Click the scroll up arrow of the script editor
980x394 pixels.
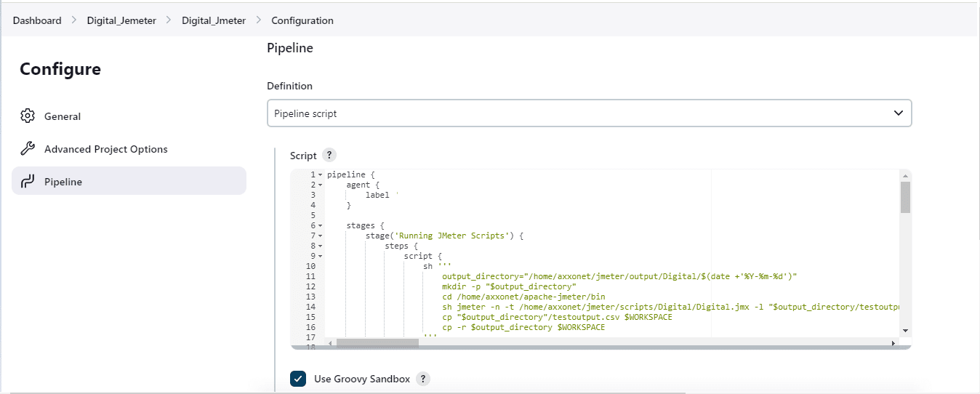click(x=905, y=175)
